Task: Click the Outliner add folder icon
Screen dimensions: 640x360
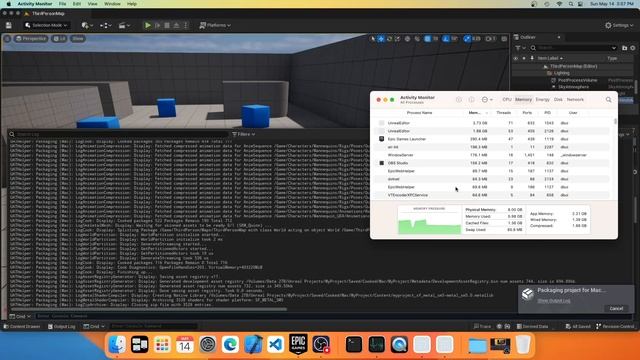Action: pyautogui.click(x=624, y=48)
